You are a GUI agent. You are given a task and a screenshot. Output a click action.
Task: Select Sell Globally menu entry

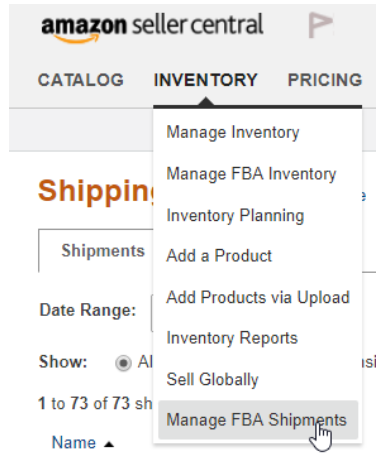[x=212, y=379]
